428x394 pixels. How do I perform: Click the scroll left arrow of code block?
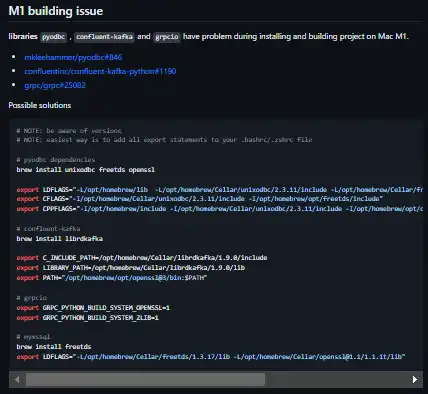pyautogui.click(x=17, y=379)
